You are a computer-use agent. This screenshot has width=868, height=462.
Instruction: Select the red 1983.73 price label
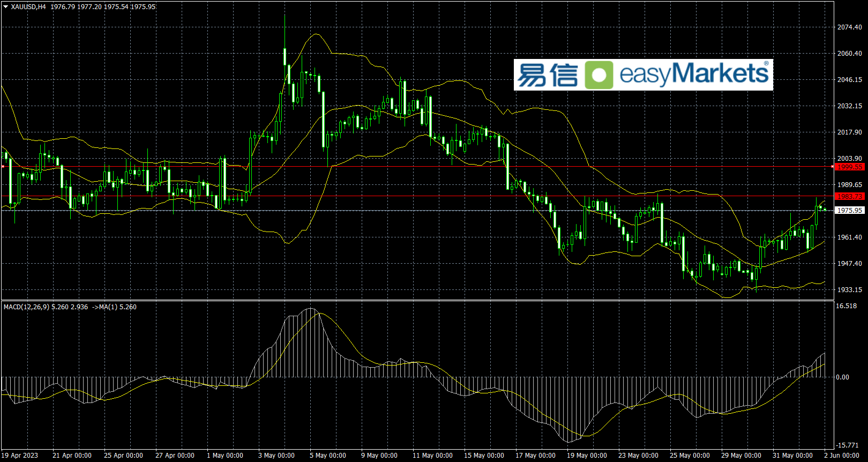pos(850,197)
